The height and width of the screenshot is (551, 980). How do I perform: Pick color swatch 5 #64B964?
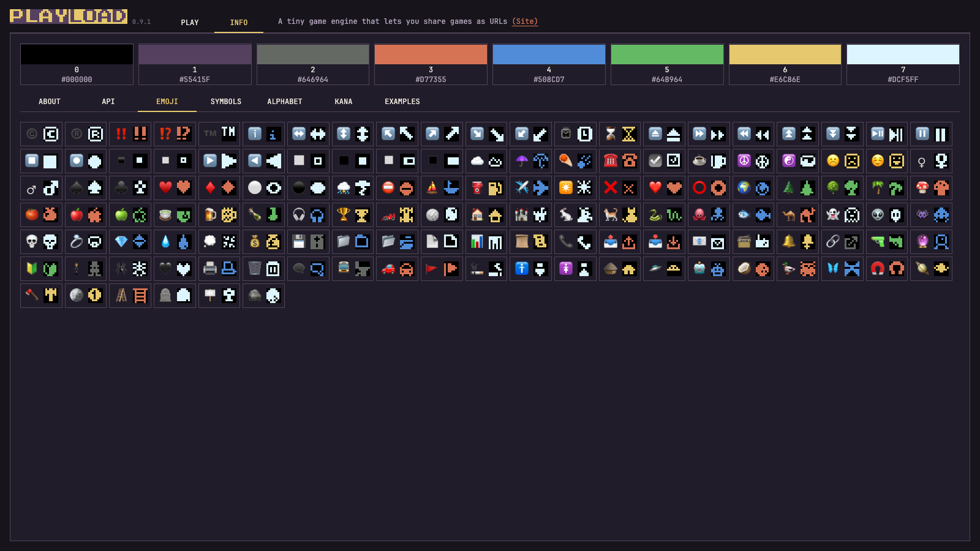[667, 64]
